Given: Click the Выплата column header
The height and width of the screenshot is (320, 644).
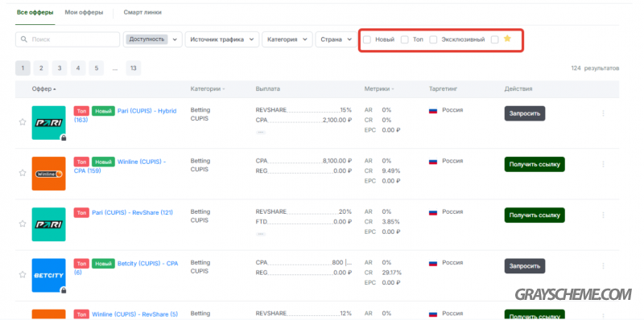Looking at the screenshot, I should [268, 89].
